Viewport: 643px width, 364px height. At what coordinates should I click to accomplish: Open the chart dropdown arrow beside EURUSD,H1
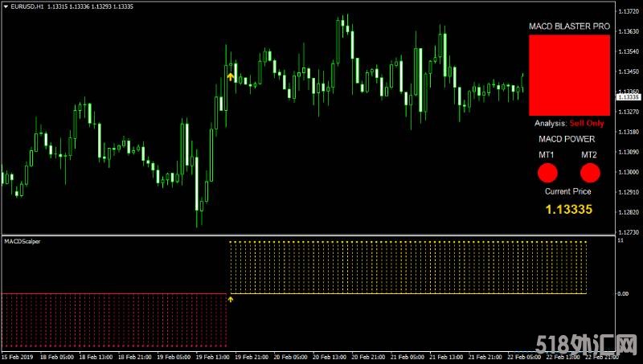pyautogui.click(x=6, y=6)
